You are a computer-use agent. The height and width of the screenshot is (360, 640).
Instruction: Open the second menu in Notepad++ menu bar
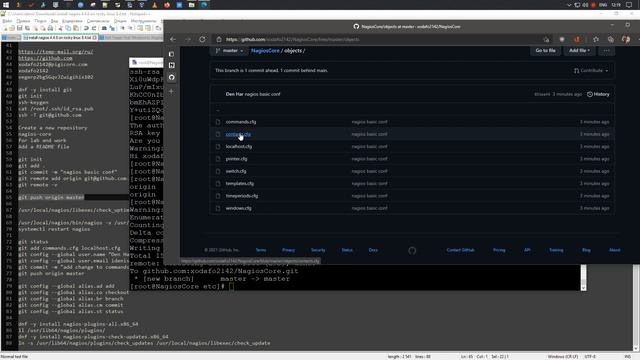23,21
